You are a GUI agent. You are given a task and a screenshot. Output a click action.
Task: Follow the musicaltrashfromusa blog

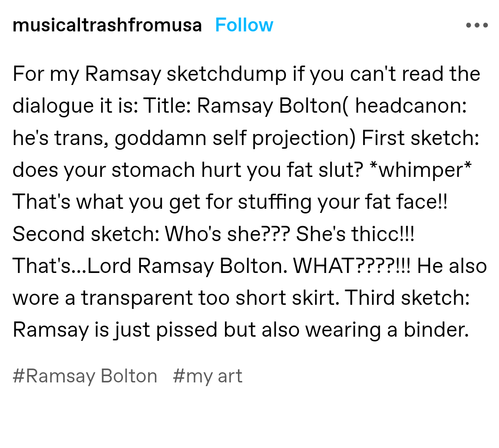(244, 25)
